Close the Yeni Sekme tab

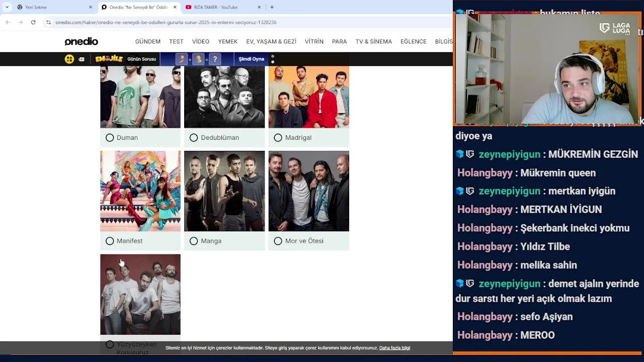click(91, 7)
